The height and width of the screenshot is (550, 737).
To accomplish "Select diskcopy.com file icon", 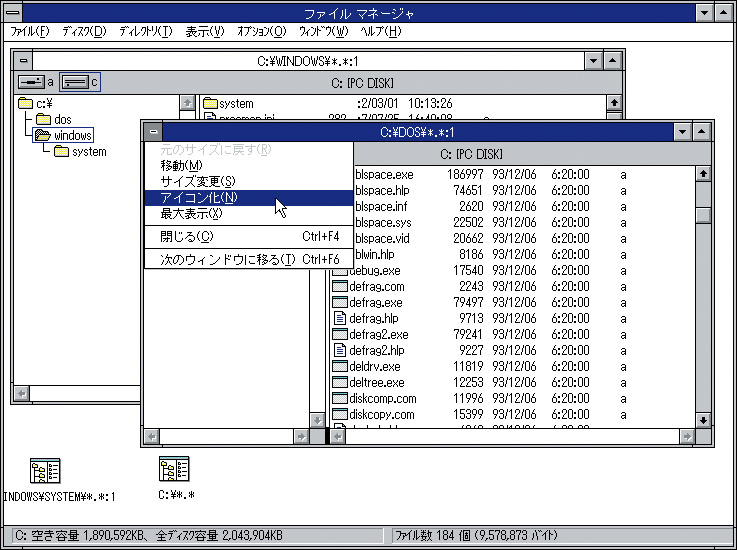I will (339, 414).
